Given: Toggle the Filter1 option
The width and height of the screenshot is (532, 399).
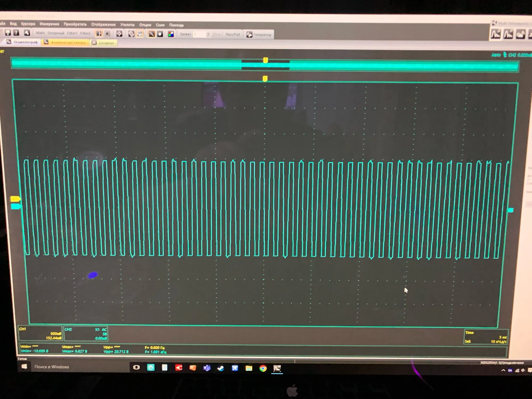Looking at the screenshot, I should tap(72, 33).
